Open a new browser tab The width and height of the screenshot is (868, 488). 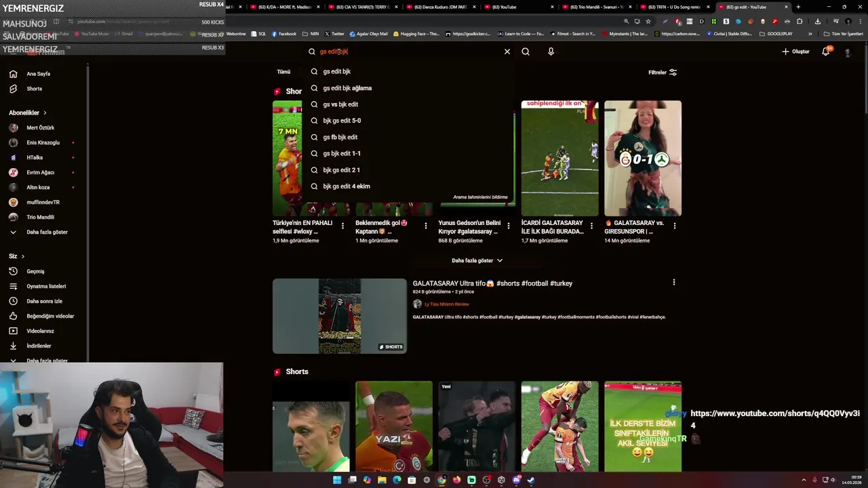pos(798,7)
